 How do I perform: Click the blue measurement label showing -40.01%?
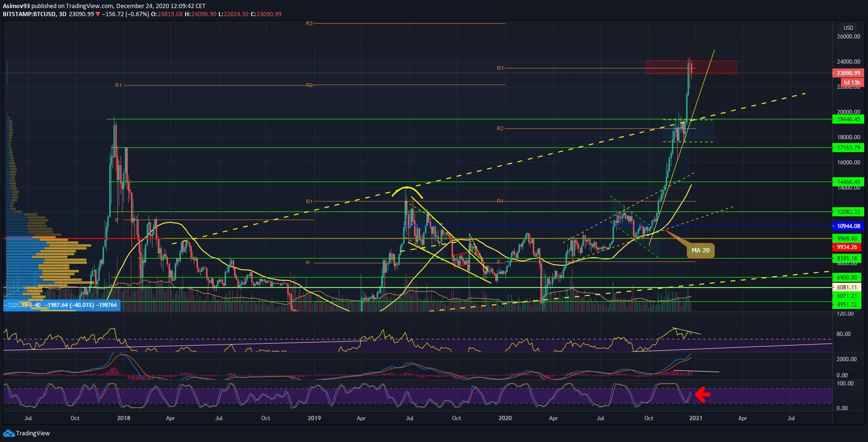point(62,305)
